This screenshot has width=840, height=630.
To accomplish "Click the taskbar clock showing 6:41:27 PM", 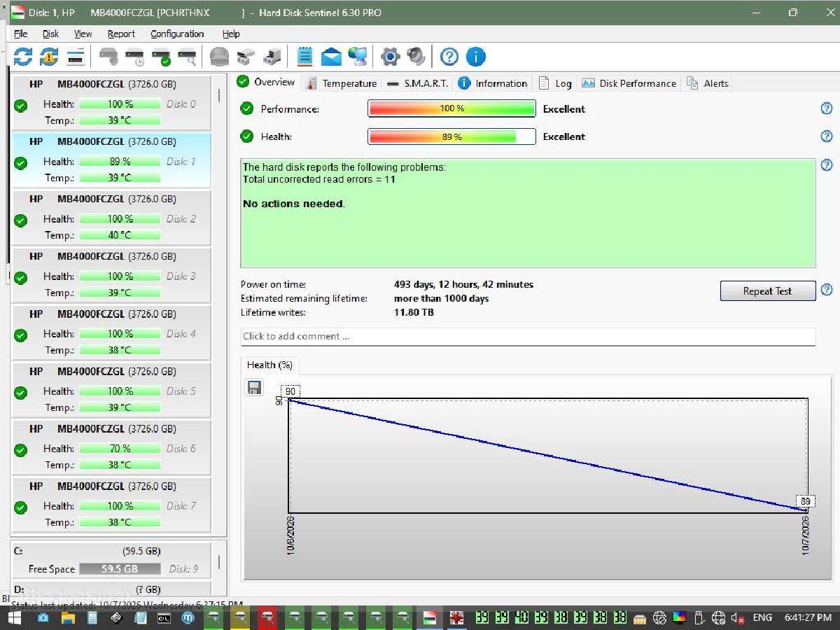I will point(808,617).
